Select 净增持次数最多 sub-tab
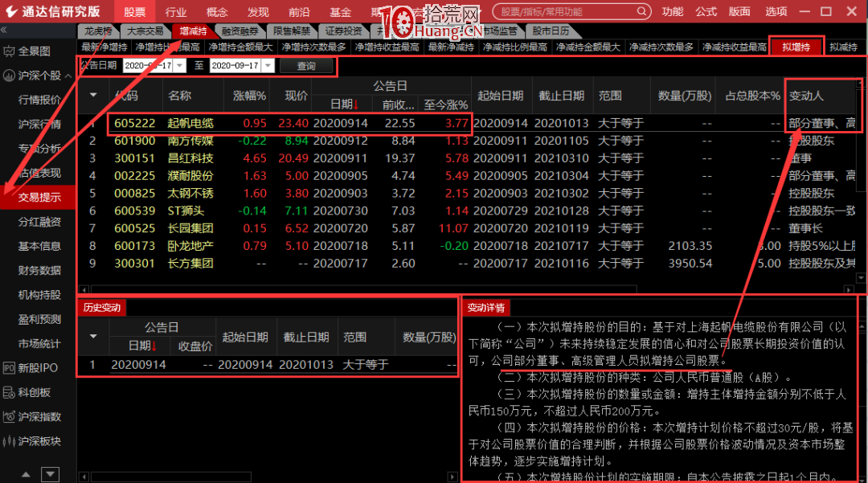 [x=313, y=47]
